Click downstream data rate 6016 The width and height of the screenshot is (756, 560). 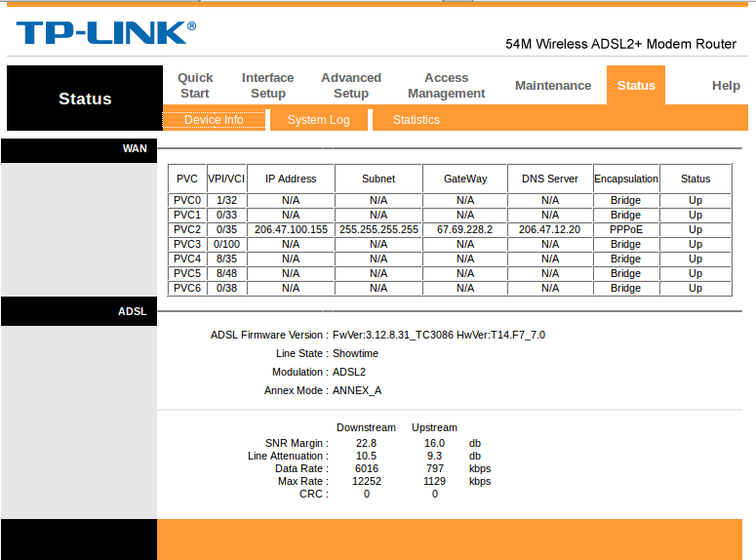click(x=367, y=469)
